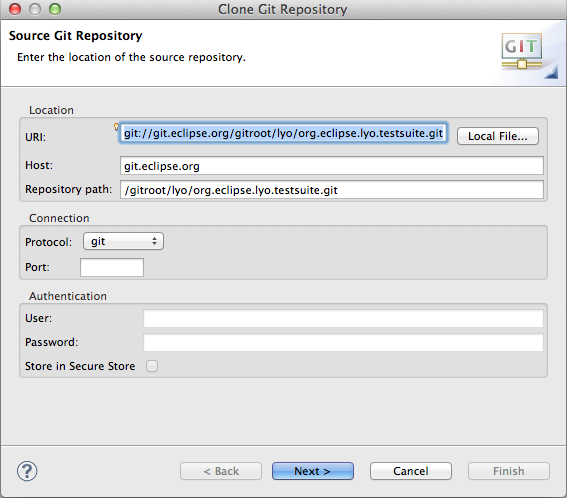Click the help question mark icon
Viewport: 567px width, 498px height.
tap(27, 471)
